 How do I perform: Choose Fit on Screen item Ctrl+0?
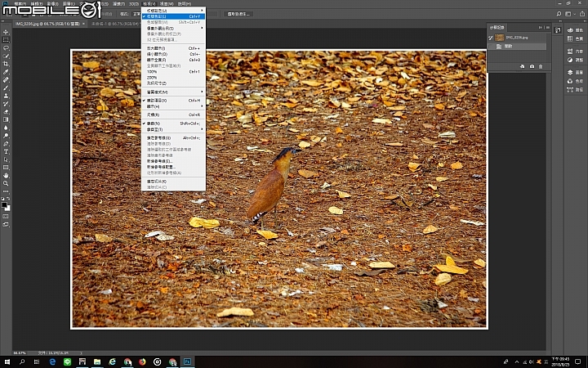click(173, 60)
